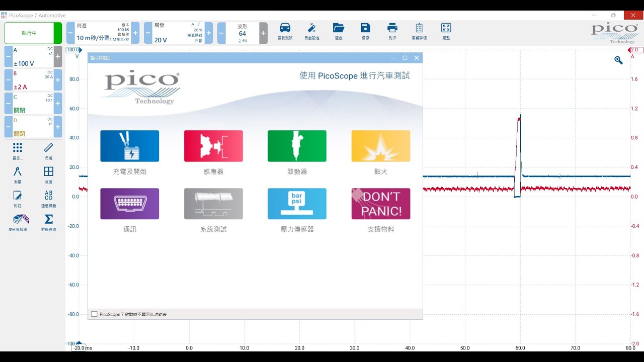Raise the 觸發 trigger level with plus
Screen dimensions: 644x362
209,33
